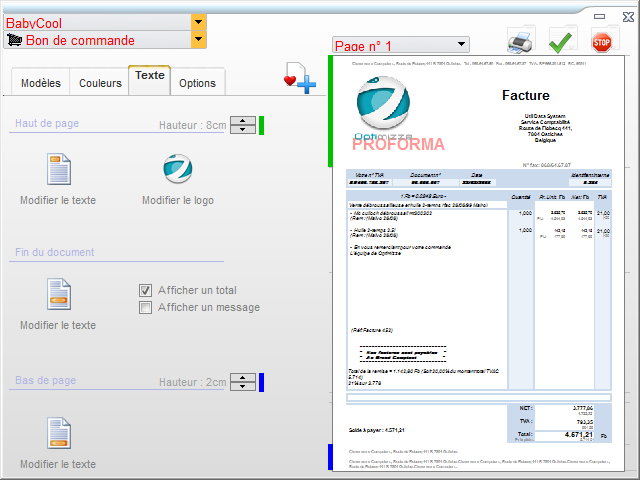Toggle the Afficher un total checkbox
This screenshot has height=480, width=640.
point(146,290)
